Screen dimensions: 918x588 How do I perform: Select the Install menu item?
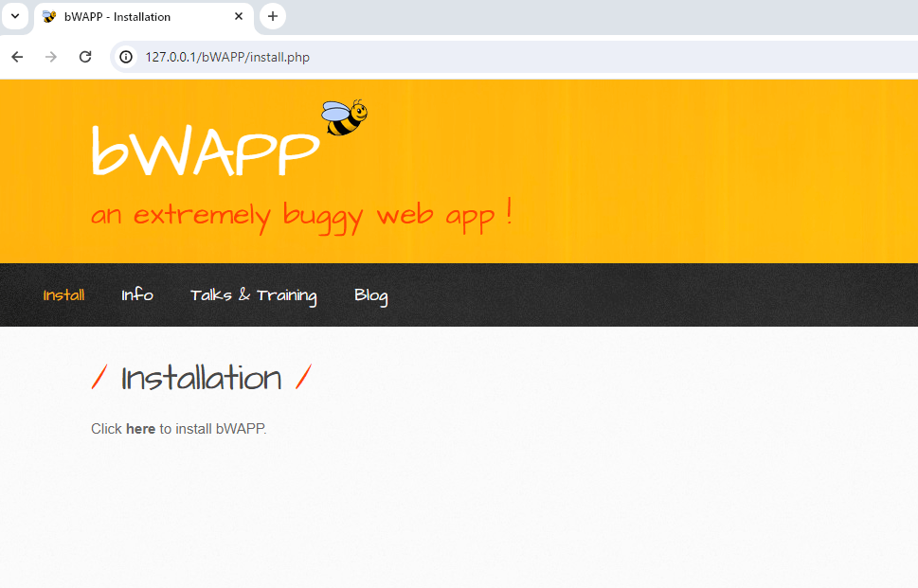coord(63,294)
